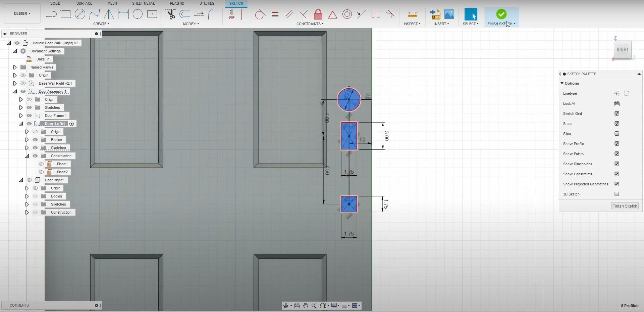Activate the Pan hand tool

[x=306, y=306]
